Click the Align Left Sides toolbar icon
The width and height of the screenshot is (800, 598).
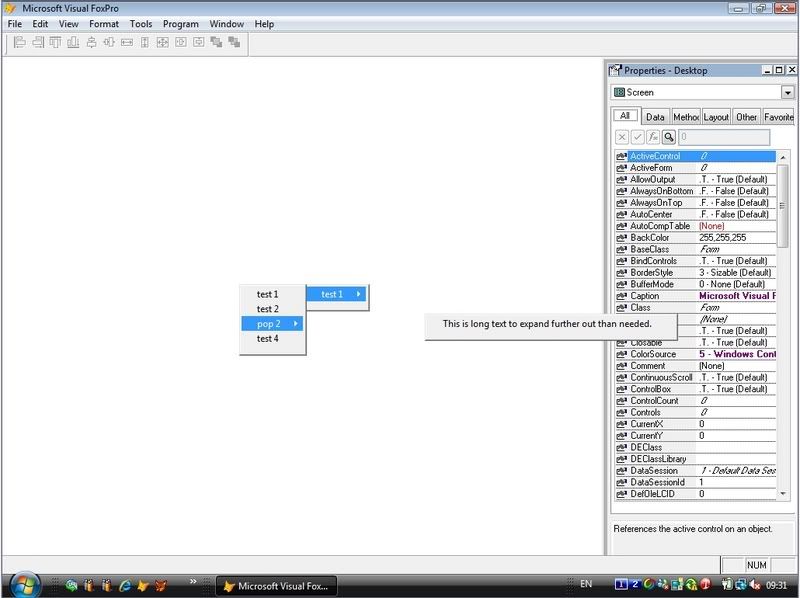click(x=19, y=43)
